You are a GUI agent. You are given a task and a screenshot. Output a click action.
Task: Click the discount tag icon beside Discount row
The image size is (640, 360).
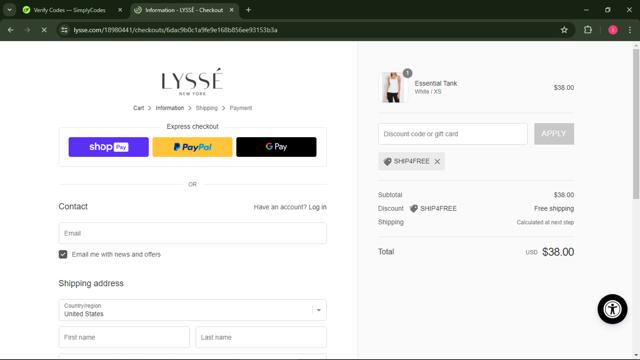[x=413, y=209]
